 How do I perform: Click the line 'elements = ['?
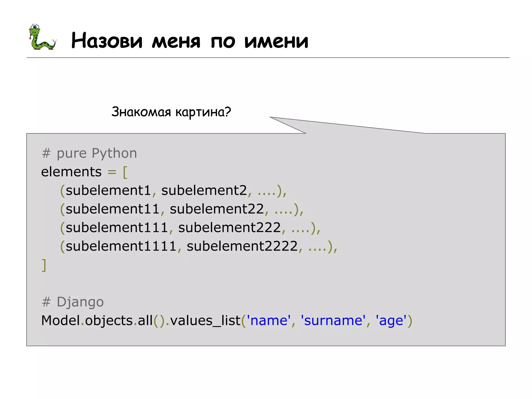coord(84,172)
